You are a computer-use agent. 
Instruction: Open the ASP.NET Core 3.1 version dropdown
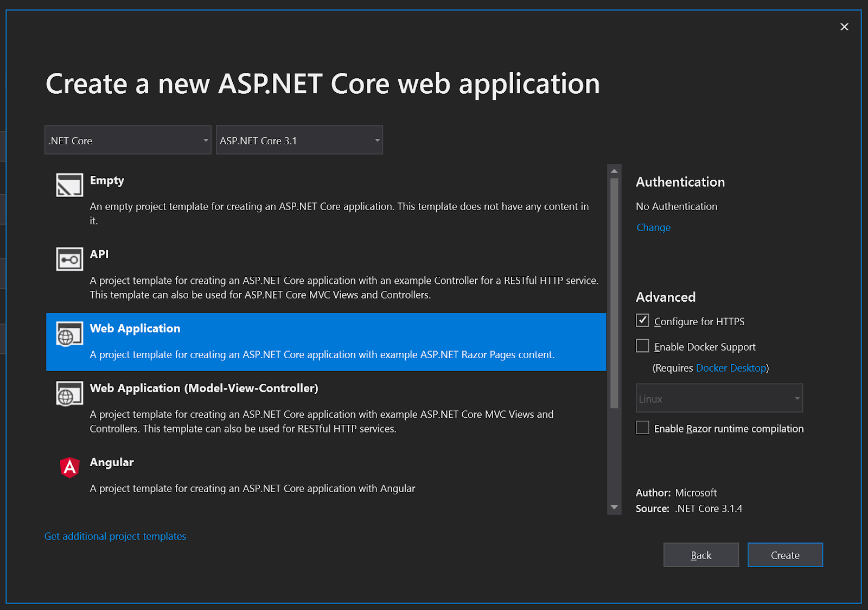click(299, 141)
